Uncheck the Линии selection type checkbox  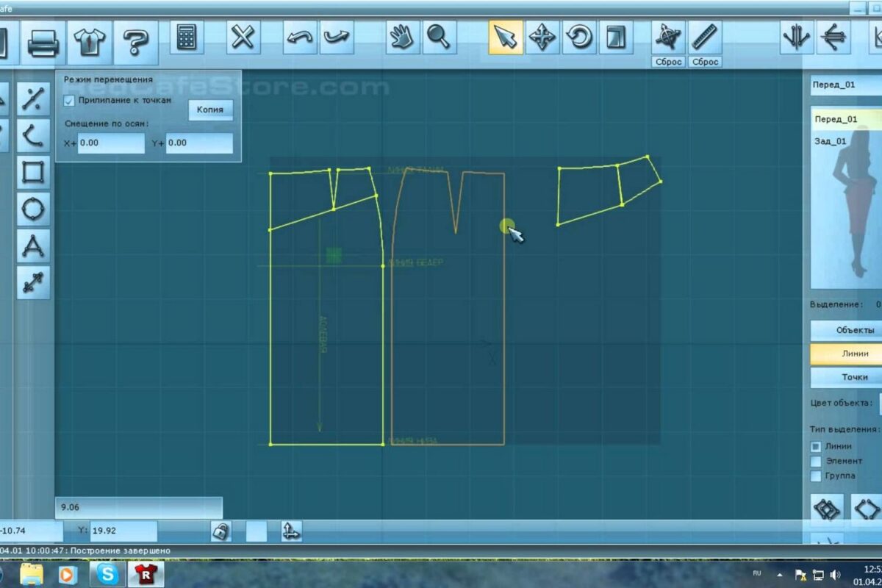pyautogui.click(x=816, y=446)
